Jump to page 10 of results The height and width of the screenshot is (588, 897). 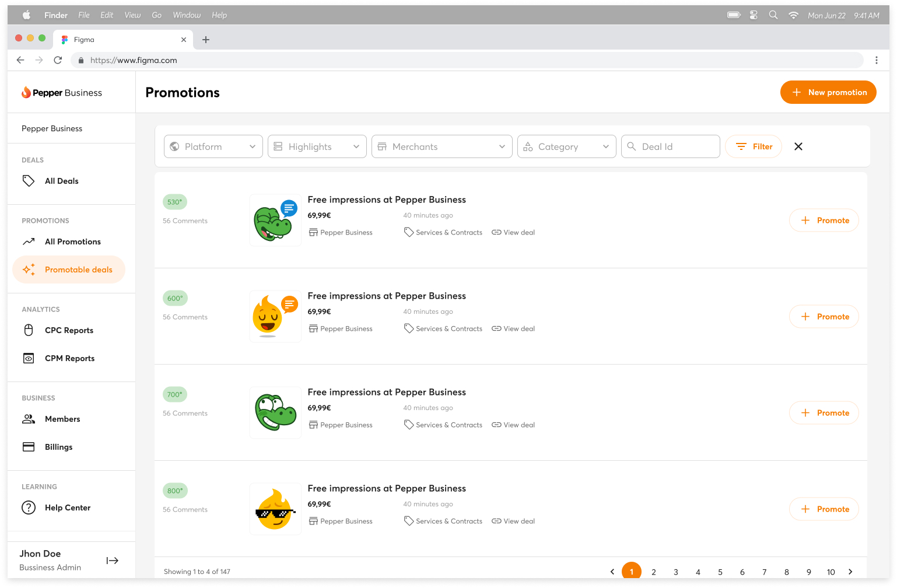click(831, 572)
